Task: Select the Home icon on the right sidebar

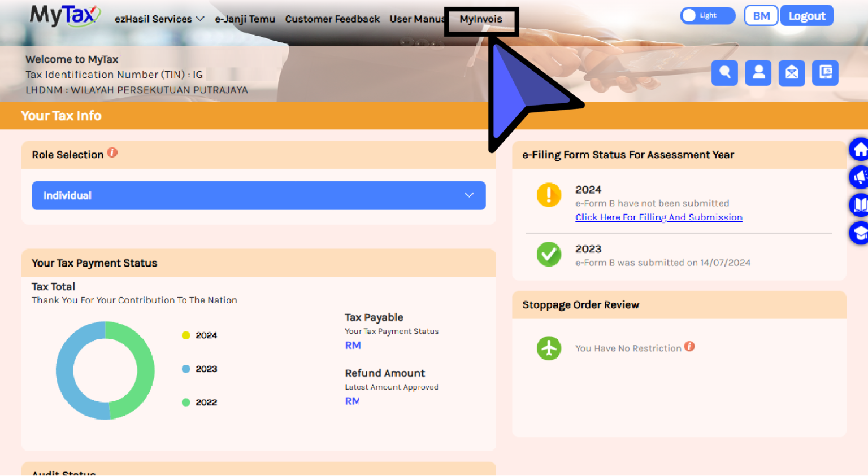Action: click(x=860, y=149)
